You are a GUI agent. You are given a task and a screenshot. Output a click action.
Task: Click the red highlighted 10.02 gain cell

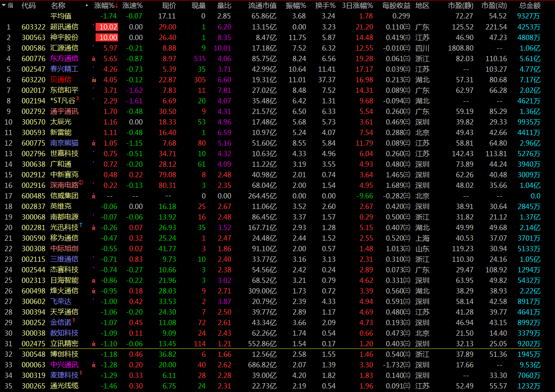[x=107, y=27]
